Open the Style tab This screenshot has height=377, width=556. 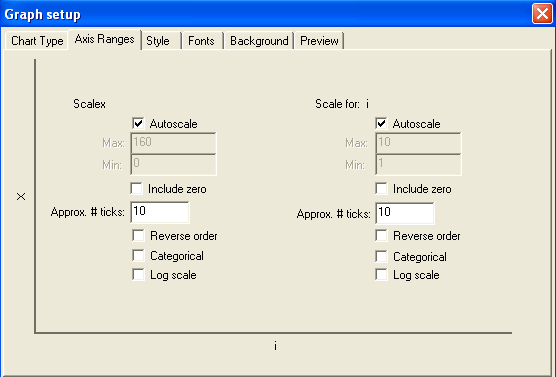[x=161, y=41]
